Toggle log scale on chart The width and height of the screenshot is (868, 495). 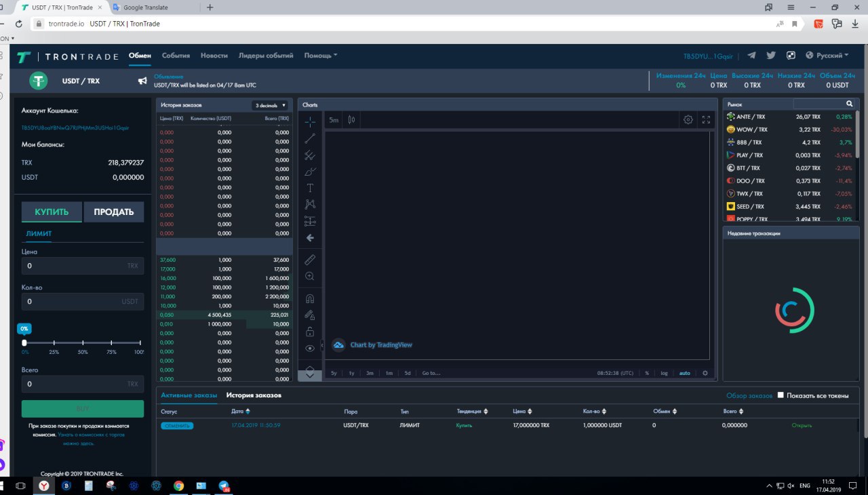point(665,373)
